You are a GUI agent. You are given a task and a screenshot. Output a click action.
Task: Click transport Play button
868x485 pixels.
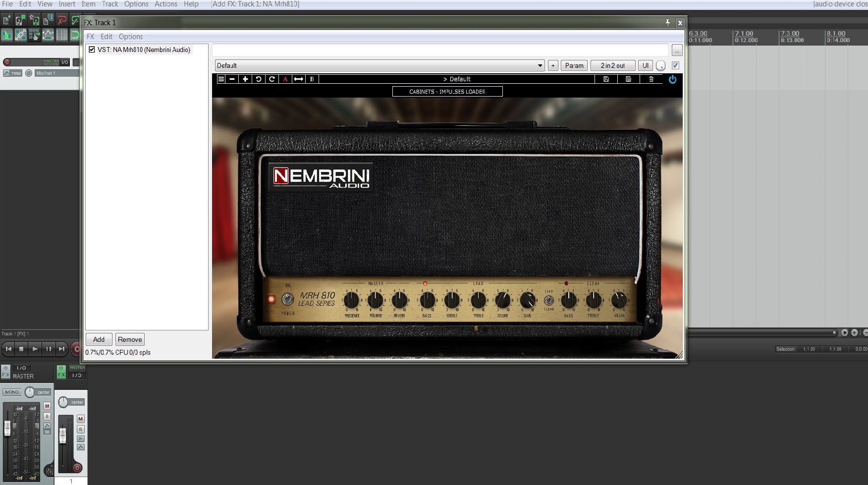tap(35, 349)
